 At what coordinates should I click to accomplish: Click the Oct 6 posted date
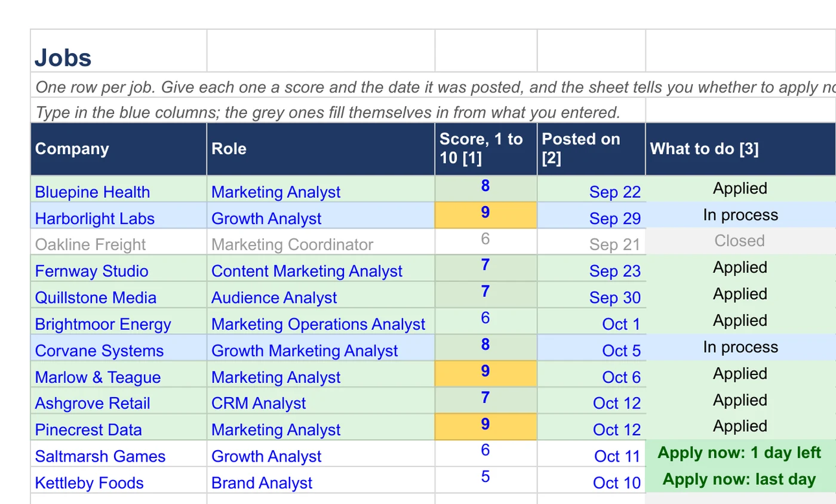[x=591, y=374]
